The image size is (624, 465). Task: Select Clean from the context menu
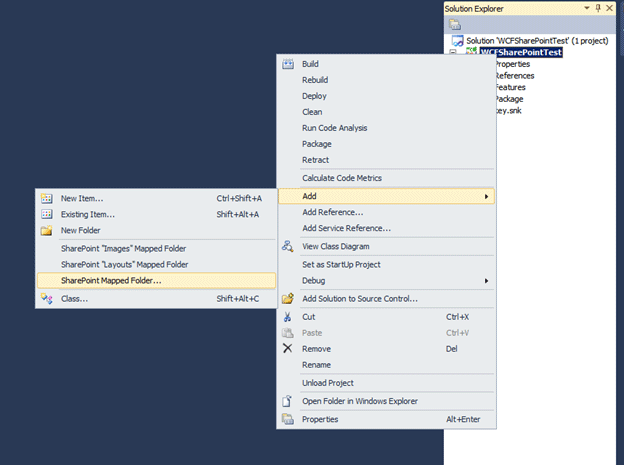point(386,112)
